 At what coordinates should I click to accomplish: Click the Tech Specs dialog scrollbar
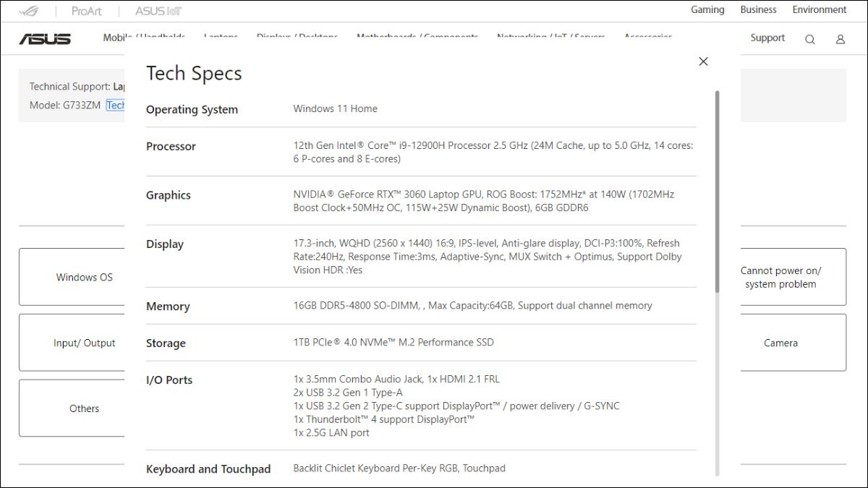pyautogui.click(x=718, y=192)
